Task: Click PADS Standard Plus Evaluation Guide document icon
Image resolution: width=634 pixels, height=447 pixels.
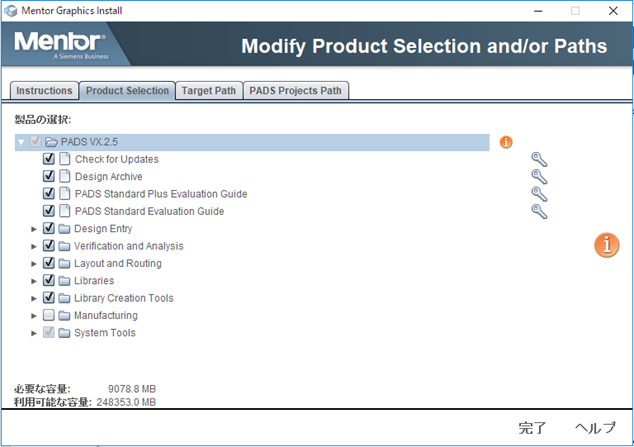Action: pyautogui.click(x=64, y=194)
